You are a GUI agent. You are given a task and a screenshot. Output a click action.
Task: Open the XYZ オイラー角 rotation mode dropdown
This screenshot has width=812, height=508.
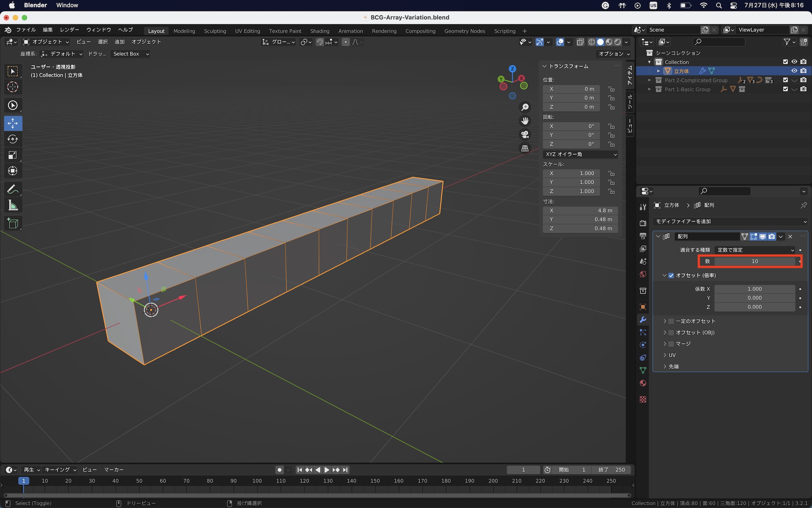(581, 154)
